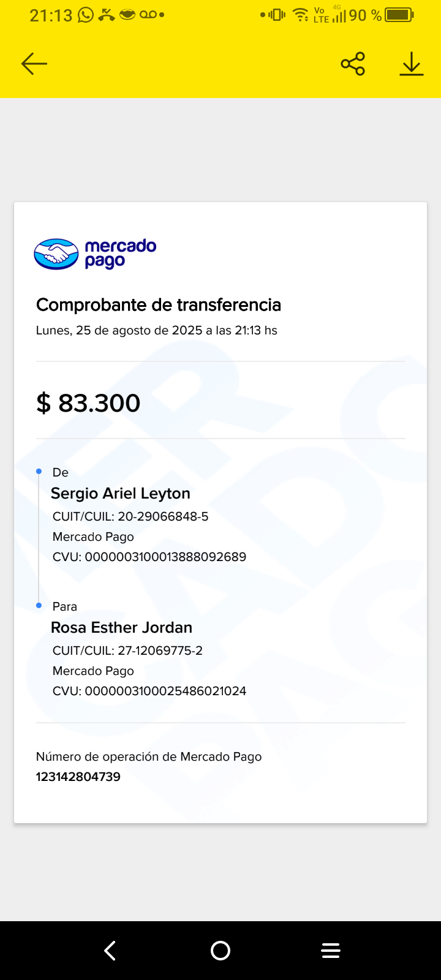Tap the missed call notification icon
The image size is (441, 980).
click(x=107, y=15)
